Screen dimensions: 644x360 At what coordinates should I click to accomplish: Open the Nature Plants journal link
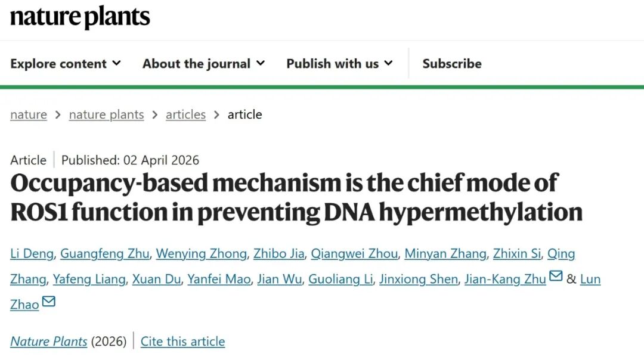(x=49, y=342)
